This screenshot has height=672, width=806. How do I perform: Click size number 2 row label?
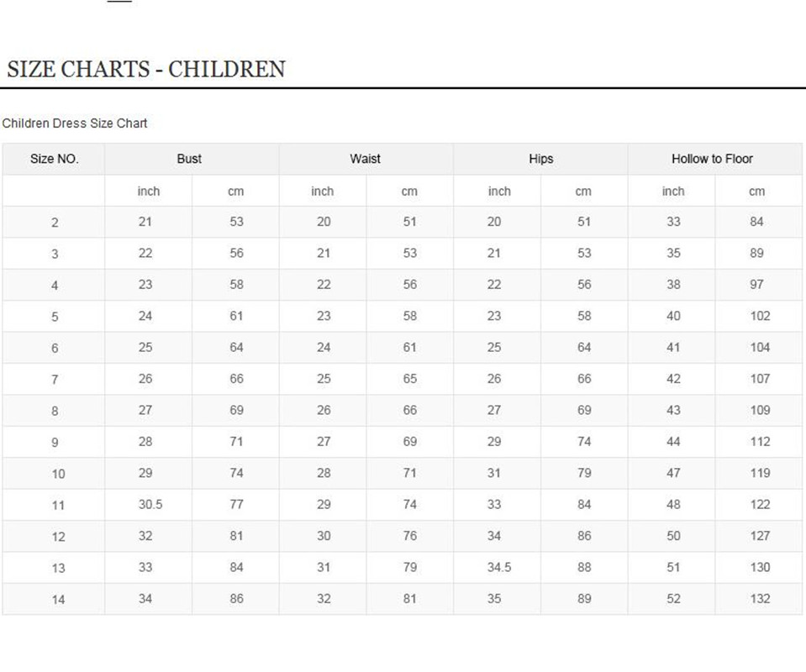click(x=55, y=223)
